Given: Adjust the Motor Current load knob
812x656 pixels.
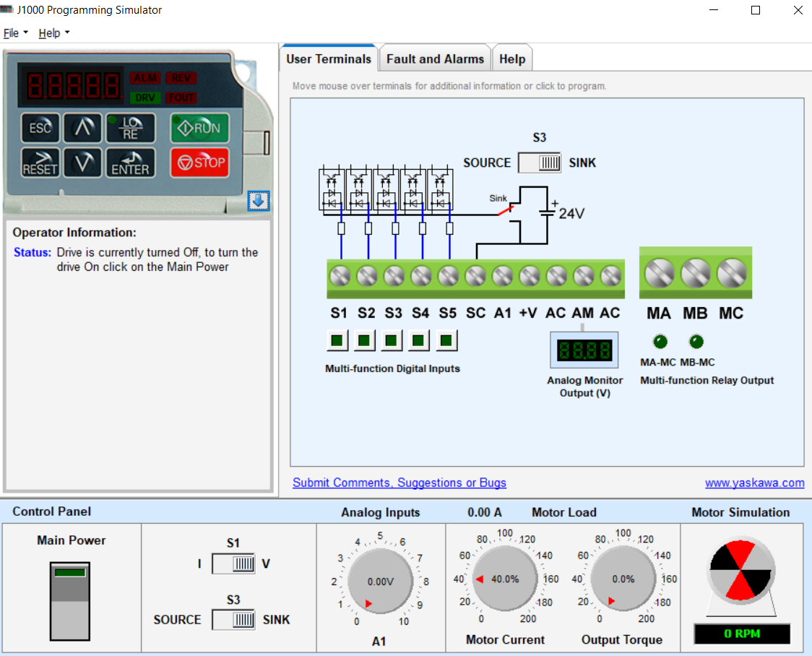Looking at the screenshot, I should click(x=505, y=579).
